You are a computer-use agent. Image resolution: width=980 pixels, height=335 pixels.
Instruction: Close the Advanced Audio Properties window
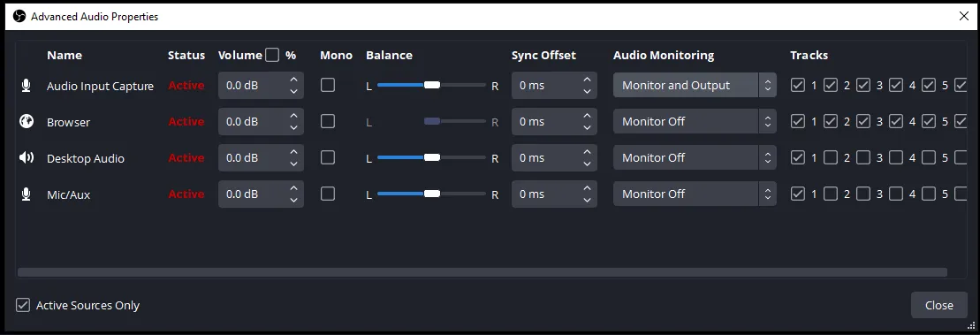[964, 16]
